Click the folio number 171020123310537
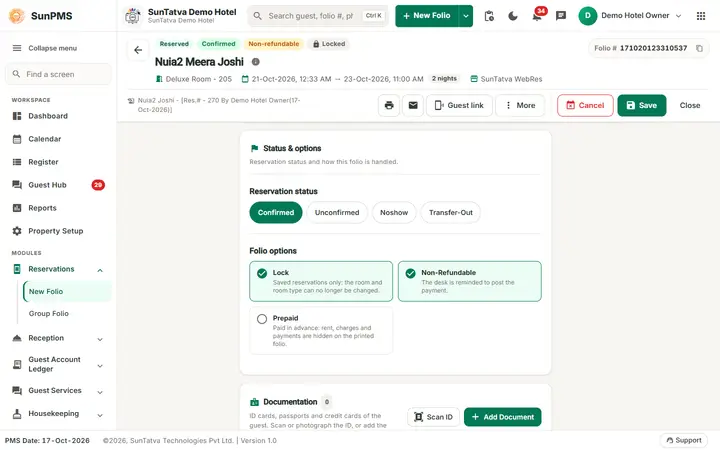The height and width of the screenshot is (450, 720). (653, 48)
